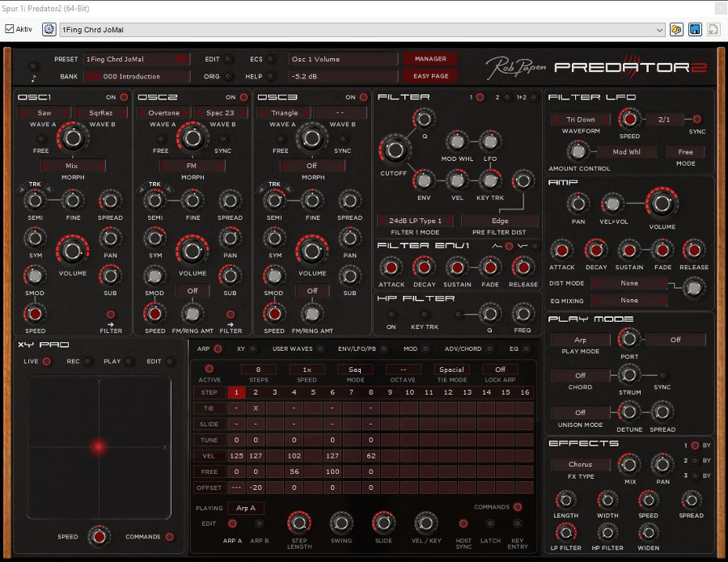Click the EASY PAGE button

pos(430,76)
